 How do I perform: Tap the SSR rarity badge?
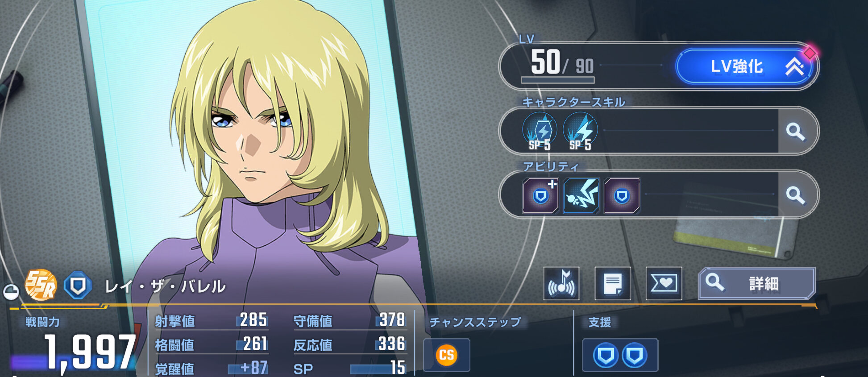[41, 285]
